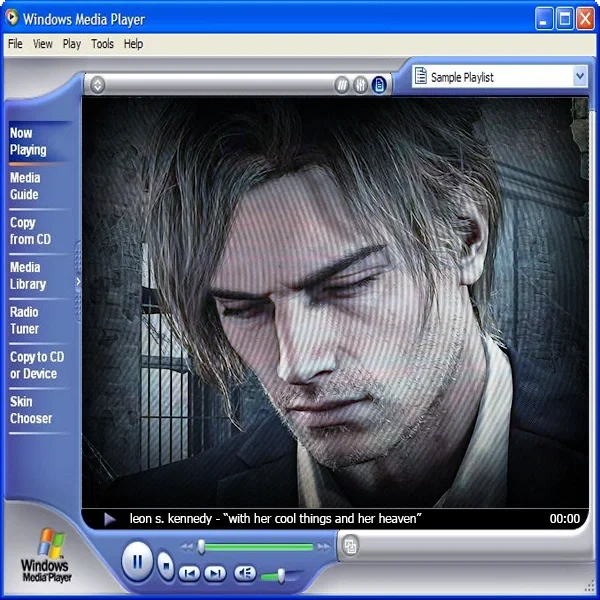Click the Windows Media Player logo
Image resolution: width=600 pixels, height=600 pixels.
[46, 555]
